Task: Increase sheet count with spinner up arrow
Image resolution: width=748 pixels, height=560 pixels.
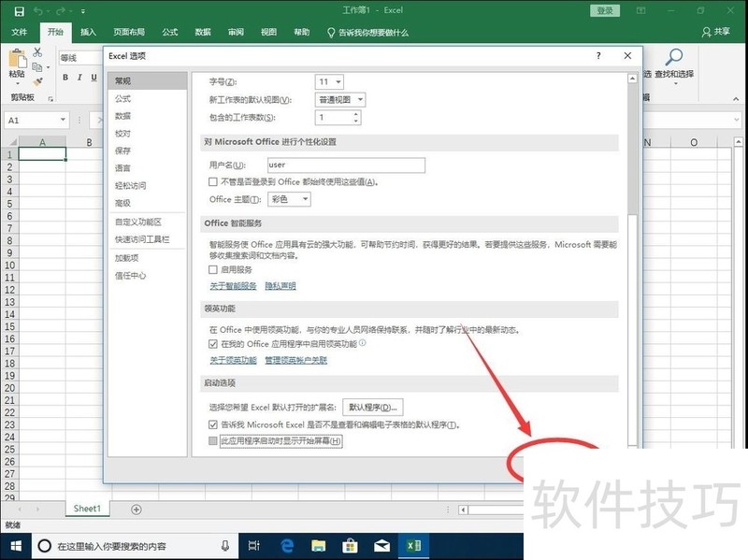Action: click(x=356, y=113)
